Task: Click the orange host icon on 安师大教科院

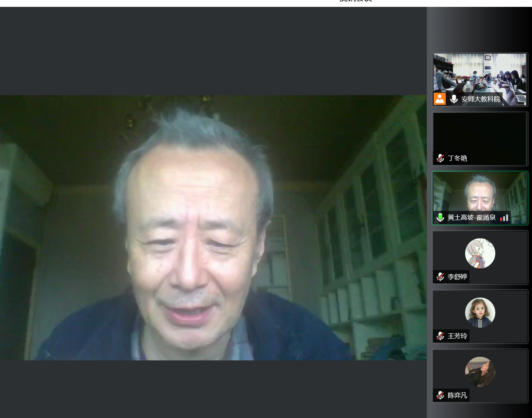Action: click(440, 99)
